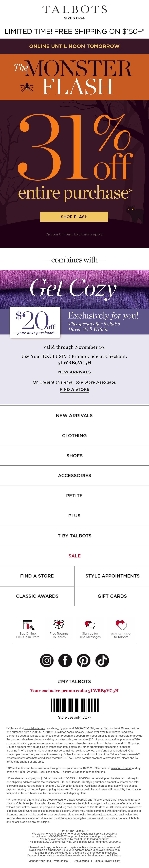Click the $20 off coupon graphic
Screen dimensions: 149x868
35,322
